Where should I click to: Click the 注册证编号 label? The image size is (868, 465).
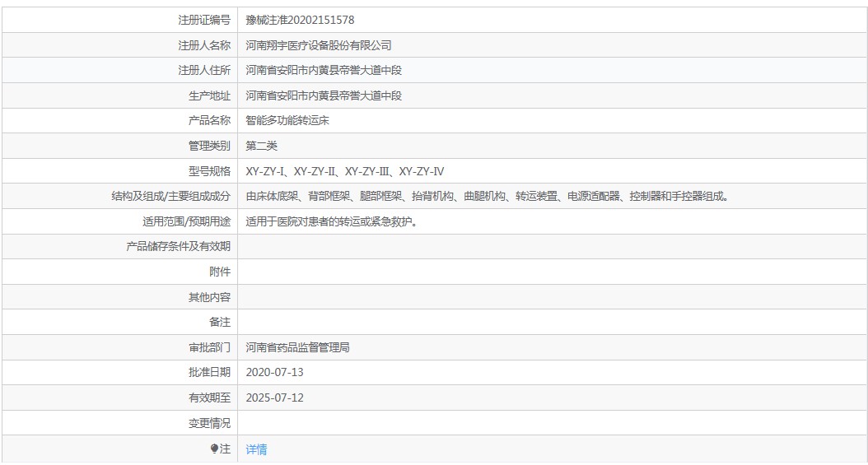click(x=204, y=20)
